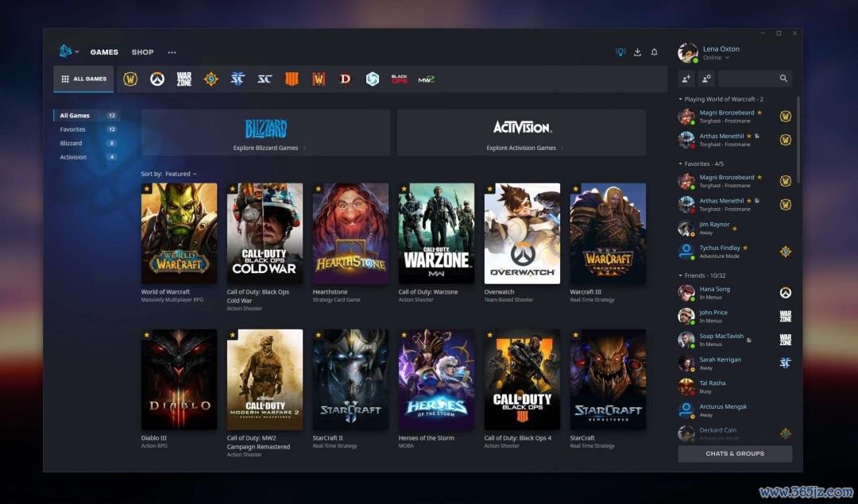Click the lightbulb news icon

pos(620,52)
